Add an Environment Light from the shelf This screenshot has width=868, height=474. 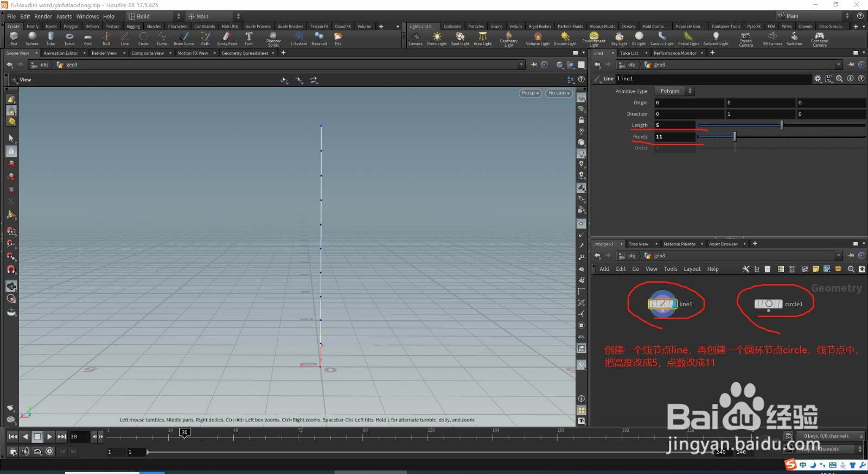[x=594, y=39]
